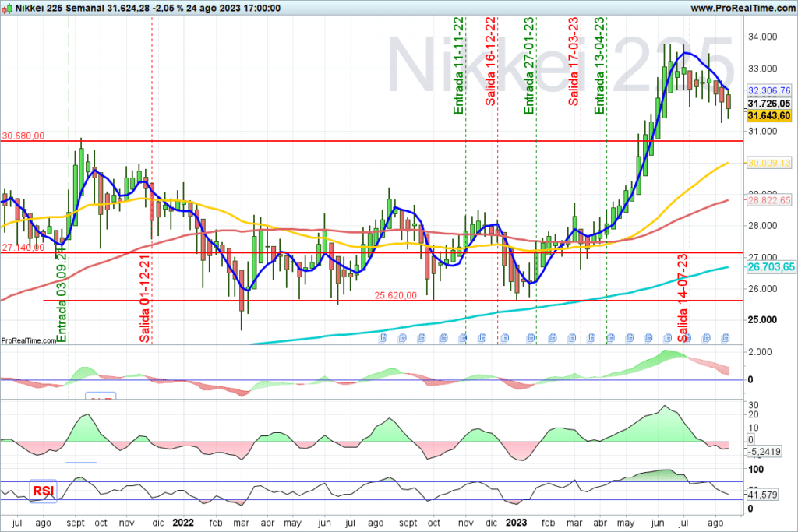Select the blue 32.306,76 price label
The height and width of the screenshot is (532, 798).
tap(769, 90)
